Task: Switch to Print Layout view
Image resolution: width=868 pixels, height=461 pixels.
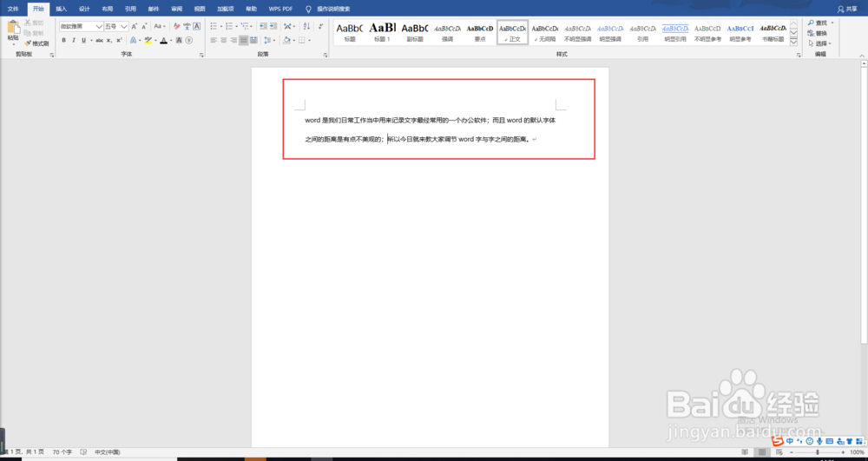Action: [762, 452]
